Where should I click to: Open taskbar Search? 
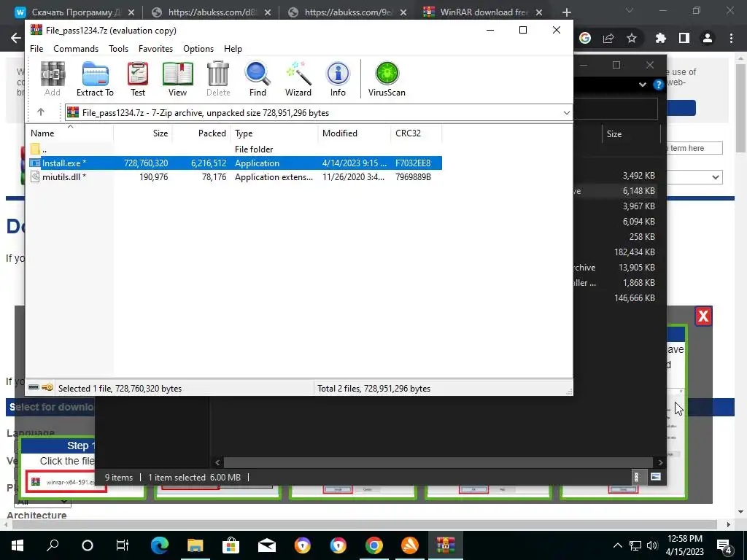[53, 545]
